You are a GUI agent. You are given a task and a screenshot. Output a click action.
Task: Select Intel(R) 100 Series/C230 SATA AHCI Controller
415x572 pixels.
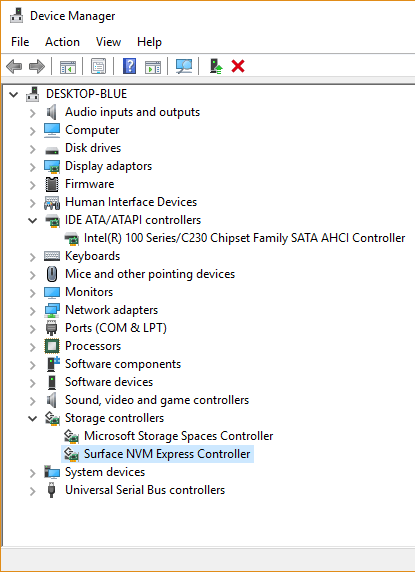click(x=244, y=238)
